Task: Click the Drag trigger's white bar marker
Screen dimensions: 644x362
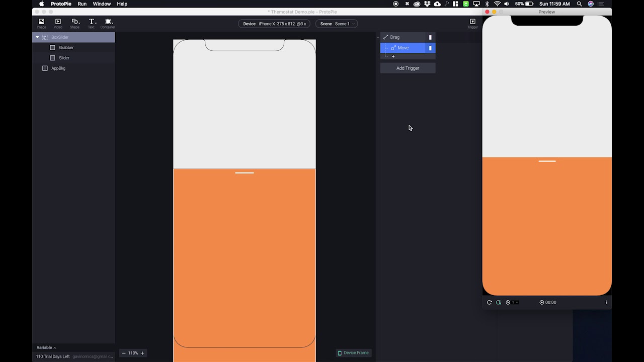Action: [x=430, y=37]
